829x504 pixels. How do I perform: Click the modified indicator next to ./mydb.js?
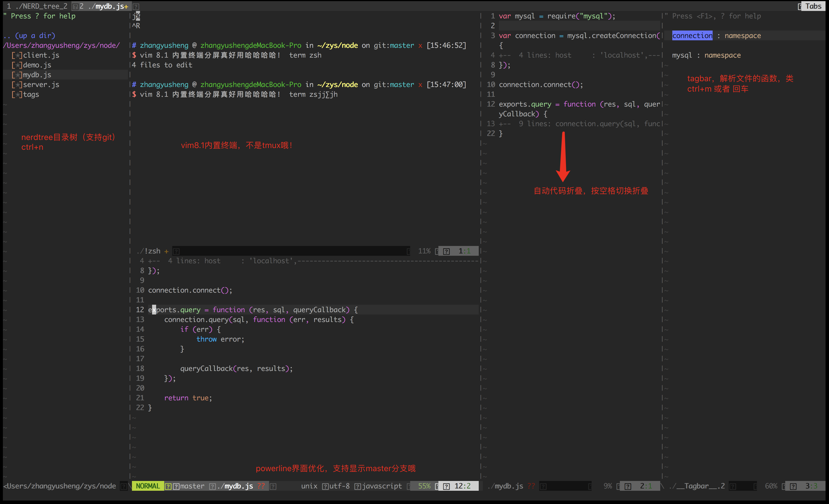126,6
